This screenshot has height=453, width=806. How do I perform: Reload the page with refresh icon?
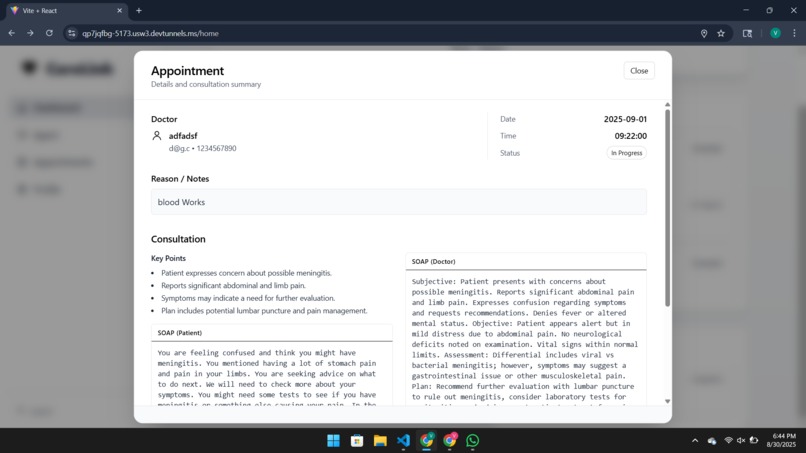click(x=49, y=33)
